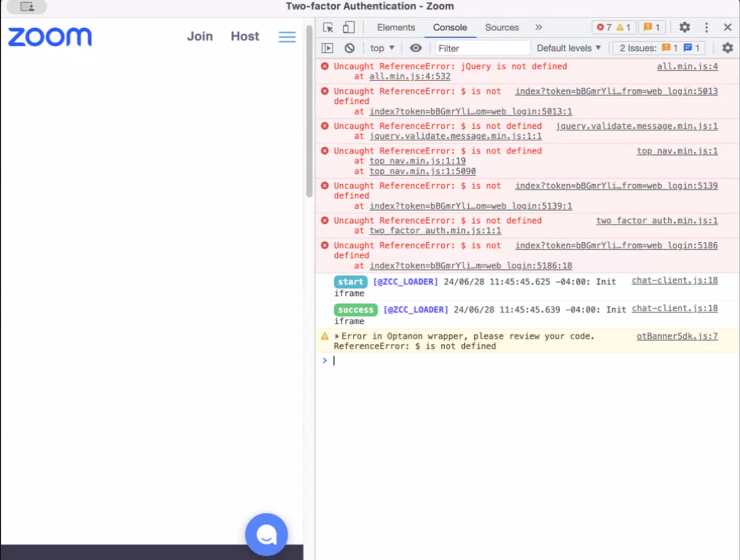Viewport: 740px width, 560px height.
Task: Open the DevTools three-dot menu
Action: click(x=706, y=27)
